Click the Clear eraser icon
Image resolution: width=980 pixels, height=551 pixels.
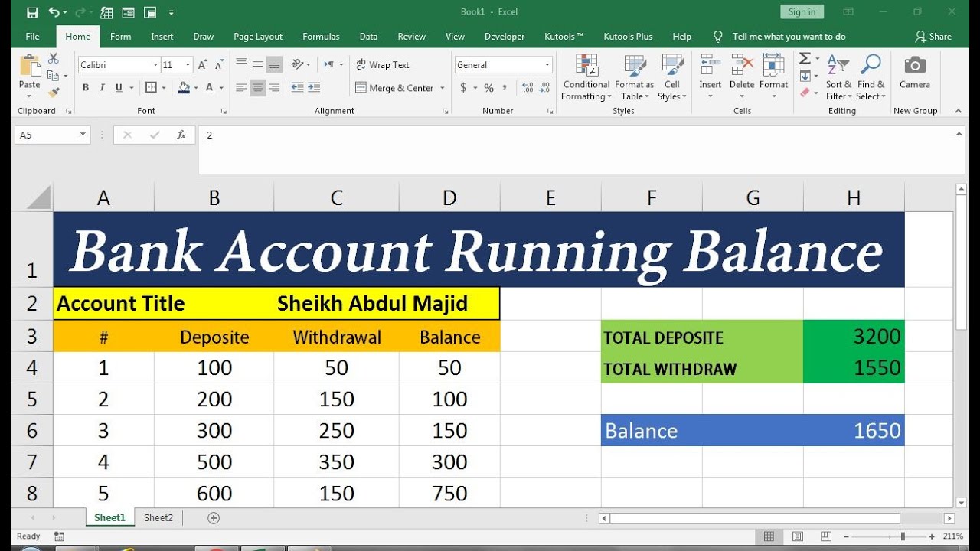pos(805,93)
